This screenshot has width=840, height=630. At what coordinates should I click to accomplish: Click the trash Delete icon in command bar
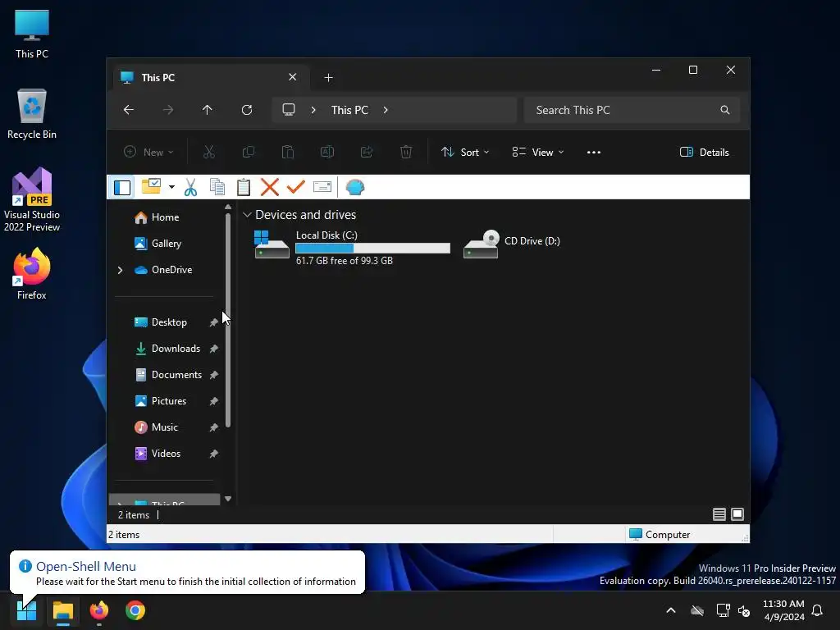point(406,152)
